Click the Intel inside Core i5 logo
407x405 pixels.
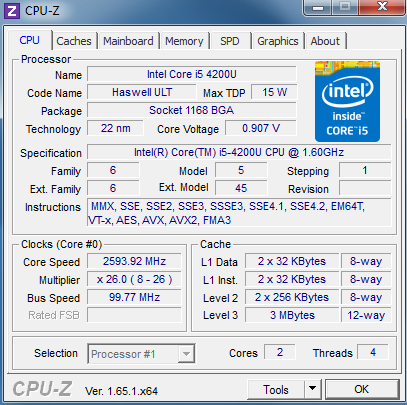click(x=347, y=101)
